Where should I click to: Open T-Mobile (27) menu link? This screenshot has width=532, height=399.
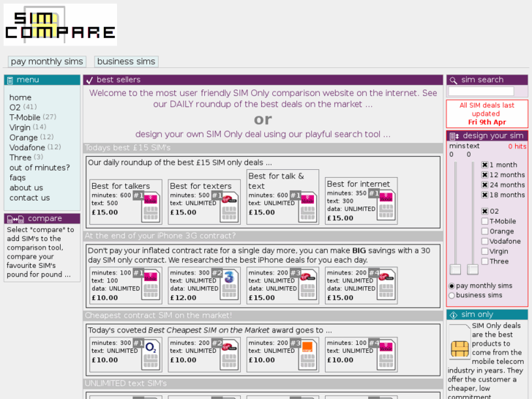point(33,117)
